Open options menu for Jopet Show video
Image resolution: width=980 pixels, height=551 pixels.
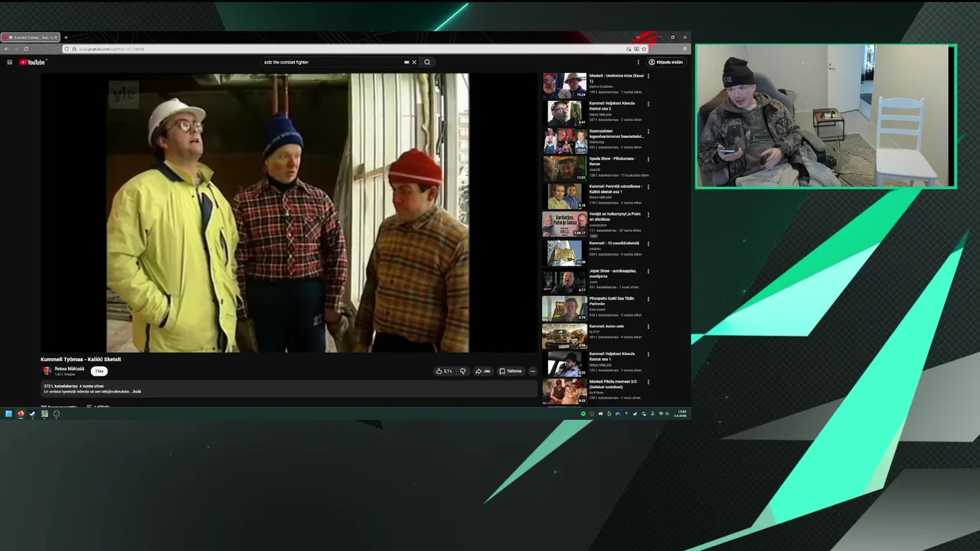[x=648, y=271]
